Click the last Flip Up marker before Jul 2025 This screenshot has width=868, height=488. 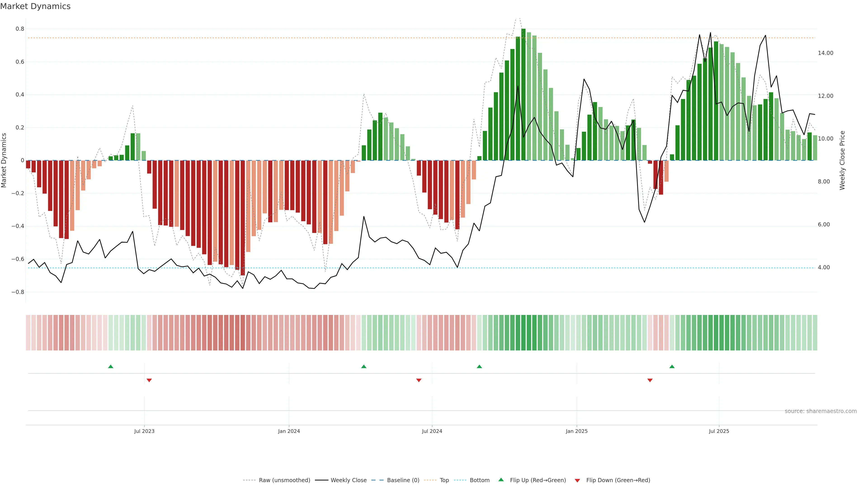(672, 366)
